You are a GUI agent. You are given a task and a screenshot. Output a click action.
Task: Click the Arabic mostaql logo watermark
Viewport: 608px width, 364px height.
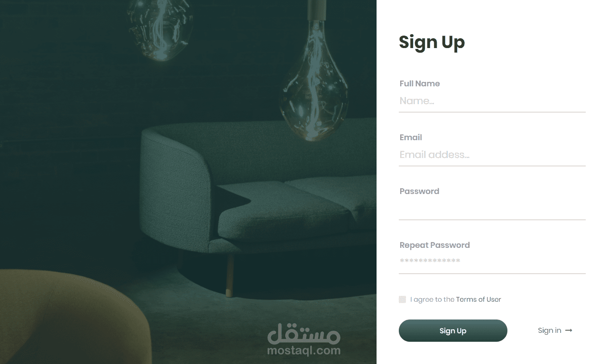[304, 333]
